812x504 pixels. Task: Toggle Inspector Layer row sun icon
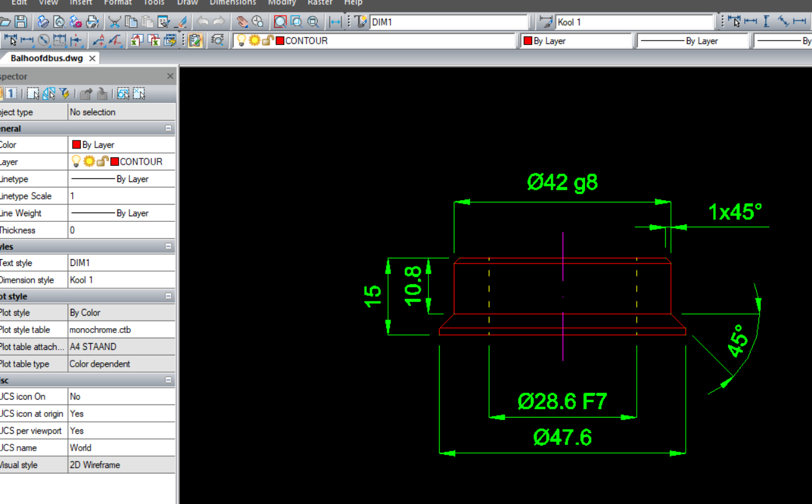pos(89,162)
